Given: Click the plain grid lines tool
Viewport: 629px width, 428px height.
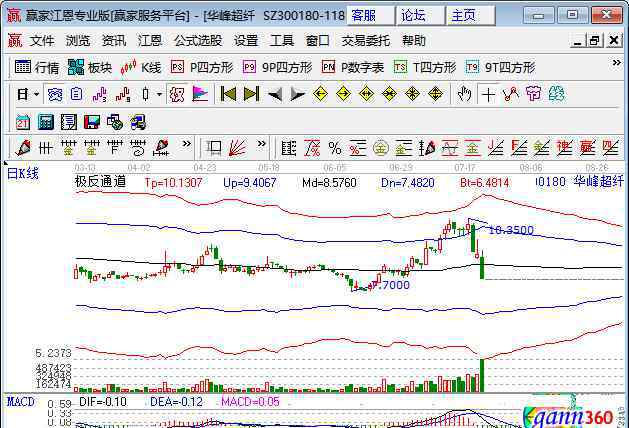Looking at the screenshot, I should [45, 148].
